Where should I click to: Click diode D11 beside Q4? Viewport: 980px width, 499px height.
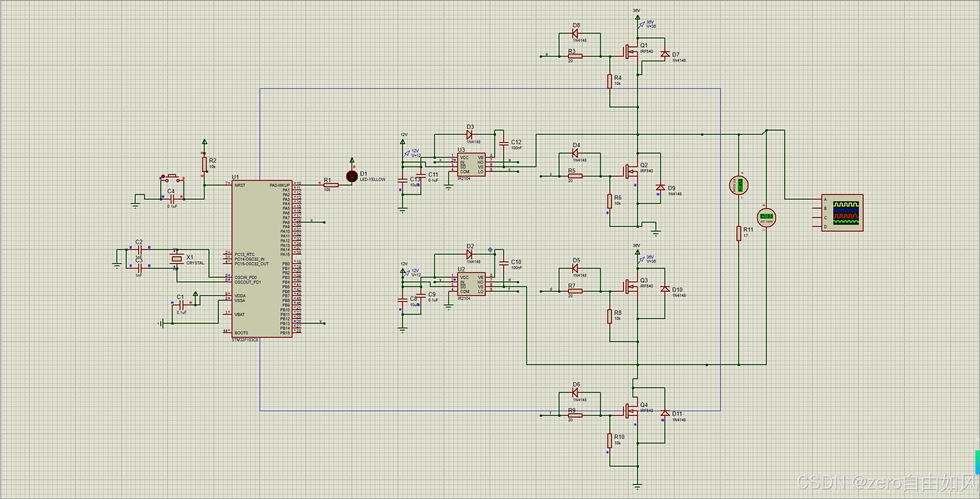[665, 413]
